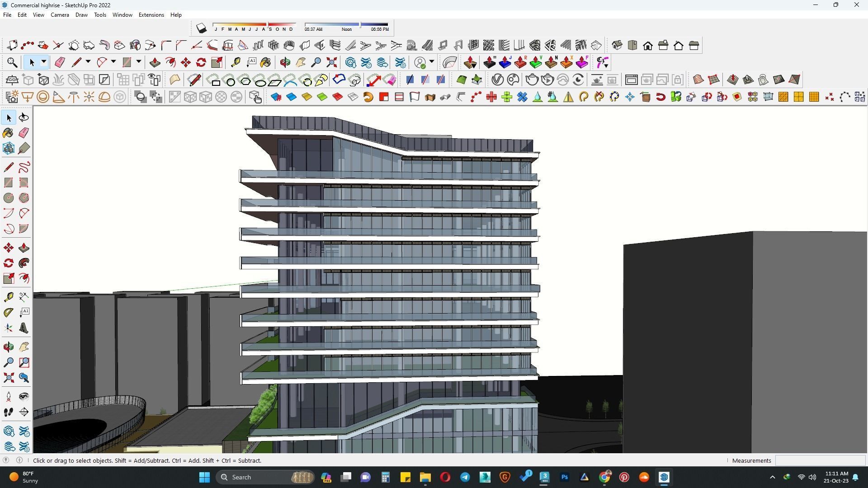868x488 pixels.
Task: Choose the Section Plane tool
Action: click(24, 412)
